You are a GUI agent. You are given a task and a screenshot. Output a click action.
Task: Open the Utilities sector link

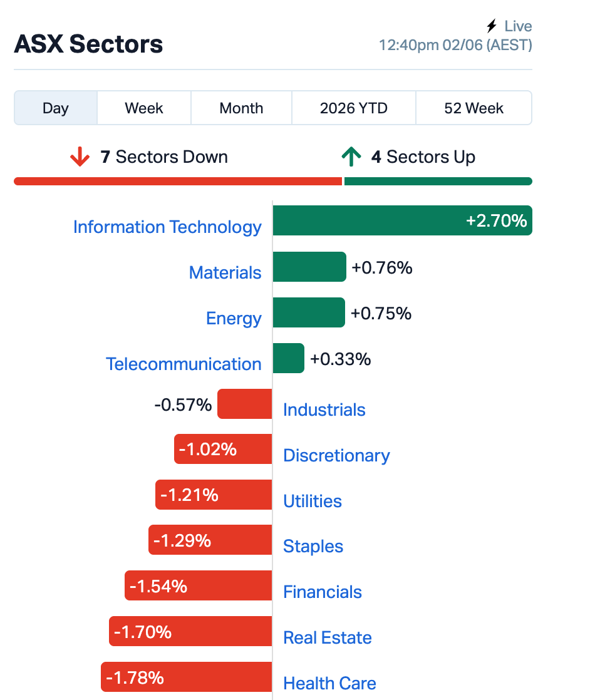[x=313, y=501]
